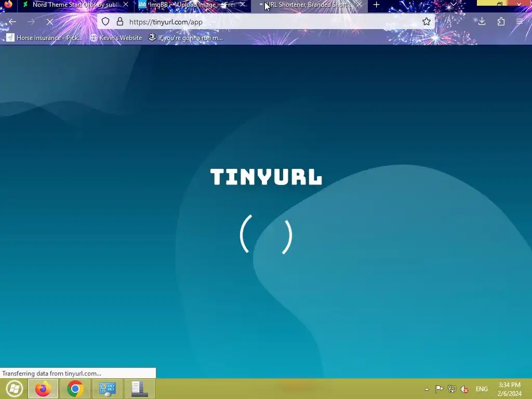This screenshot has height=399, width=532.
Task: Open the Horse Insurance bookmark
Action: pos(45,37)
